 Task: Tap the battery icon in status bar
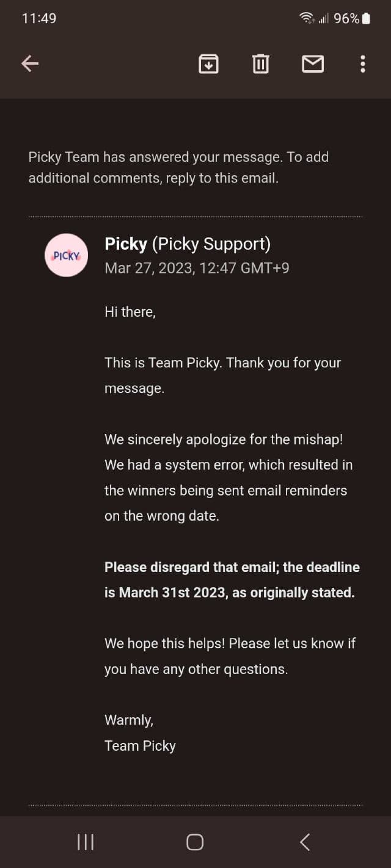tap(366, 18)
